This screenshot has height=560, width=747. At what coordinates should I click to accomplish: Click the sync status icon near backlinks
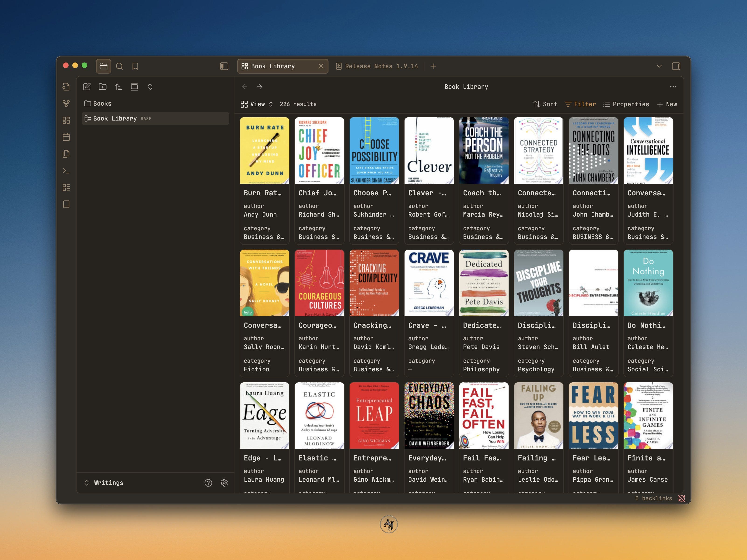(x=681, y=498)
